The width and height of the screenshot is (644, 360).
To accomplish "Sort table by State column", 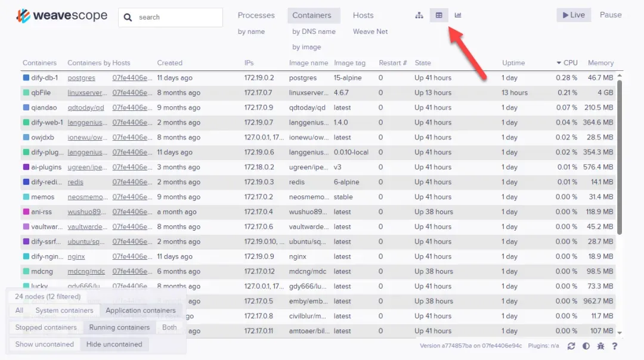I will click(423, 63).
